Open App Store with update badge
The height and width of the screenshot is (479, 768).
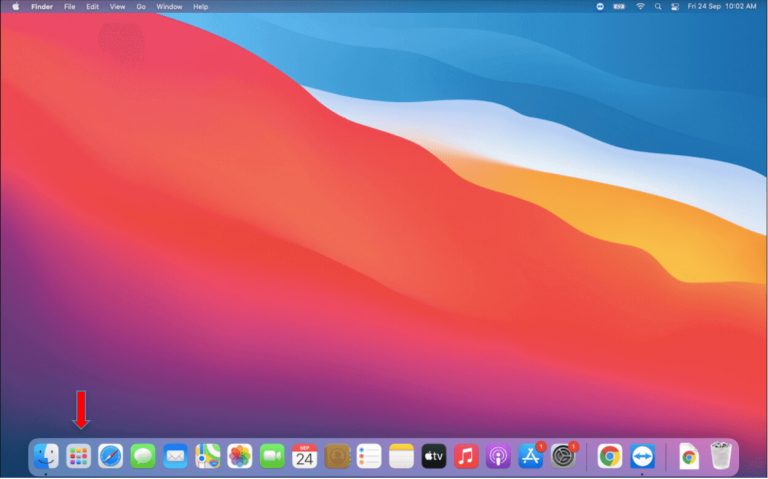point(531,456)
